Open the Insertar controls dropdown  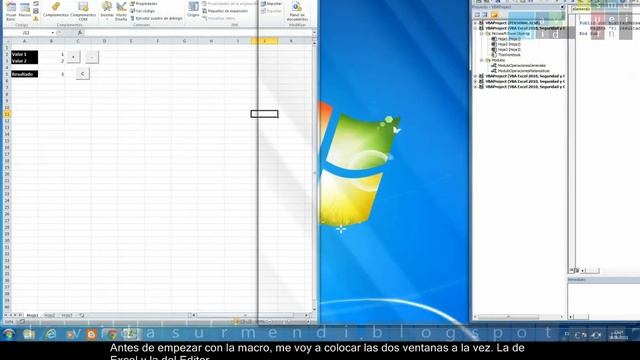107,11
